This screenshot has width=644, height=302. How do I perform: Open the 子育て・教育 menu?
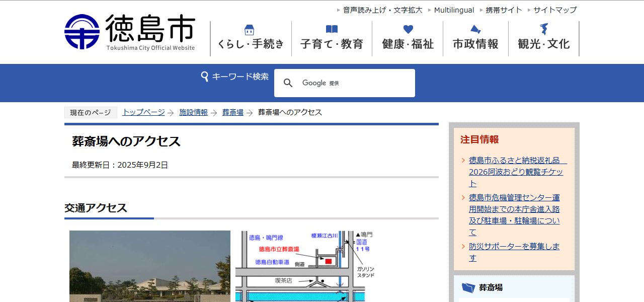click(x=332, y=39)
